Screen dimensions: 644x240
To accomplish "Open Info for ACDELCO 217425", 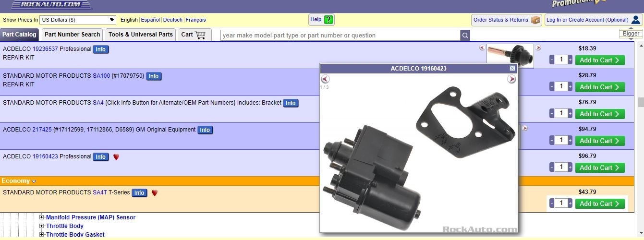I will tap(205, 130).
